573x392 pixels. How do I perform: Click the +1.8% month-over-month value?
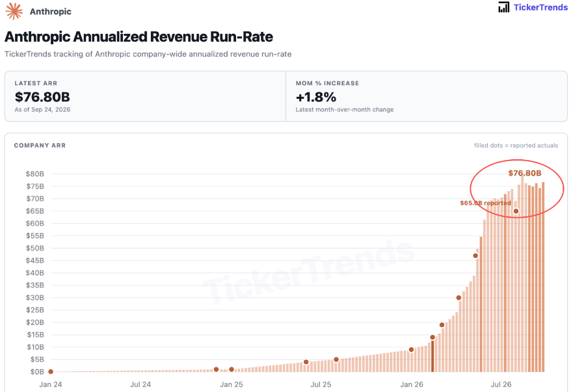(x=316, y=97)
